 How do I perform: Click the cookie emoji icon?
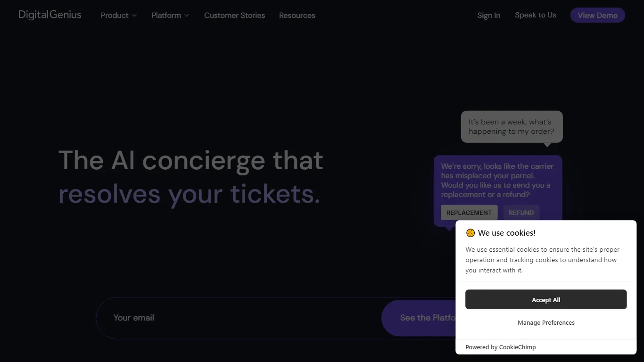[470, 233]
